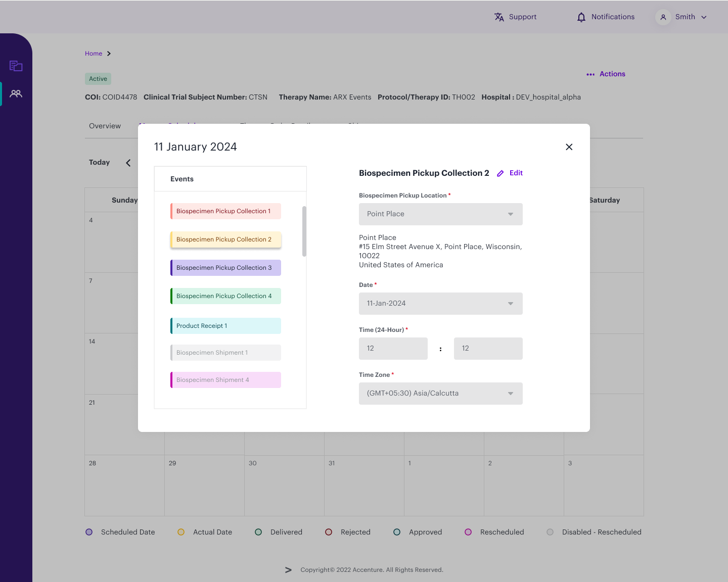Select the hour input field showing 12
Viewport: 728px width, 582px height.
(393, 349)
